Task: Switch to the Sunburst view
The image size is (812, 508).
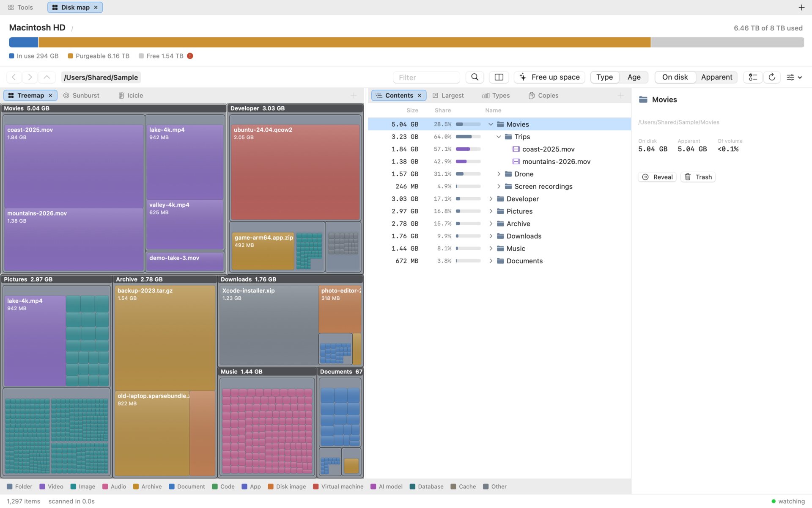Action: point(81,95)
